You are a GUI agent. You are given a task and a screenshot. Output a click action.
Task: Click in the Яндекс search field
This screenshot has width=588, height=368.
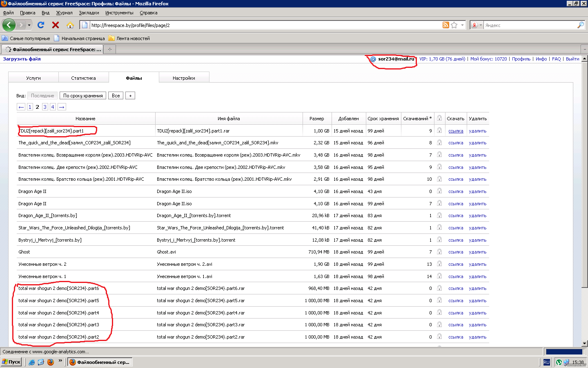(530, 25)
